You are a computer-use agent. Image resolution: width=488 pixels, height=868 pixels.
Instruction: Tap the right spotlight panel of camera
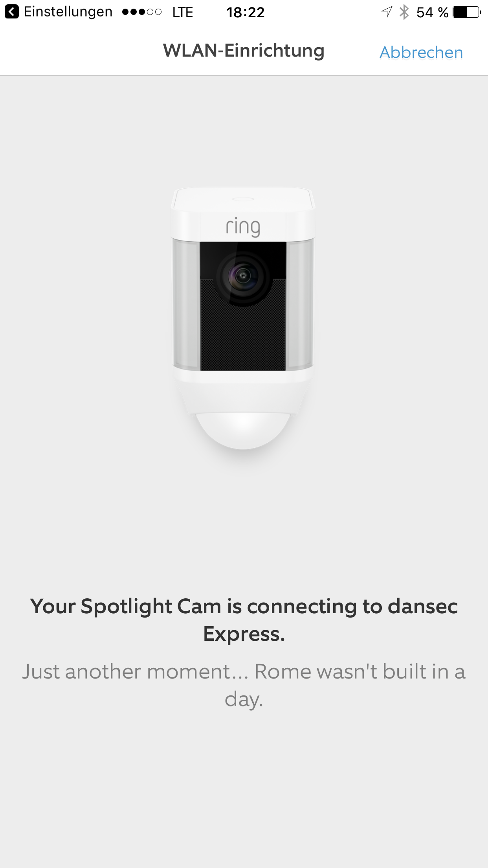(300, 305)
